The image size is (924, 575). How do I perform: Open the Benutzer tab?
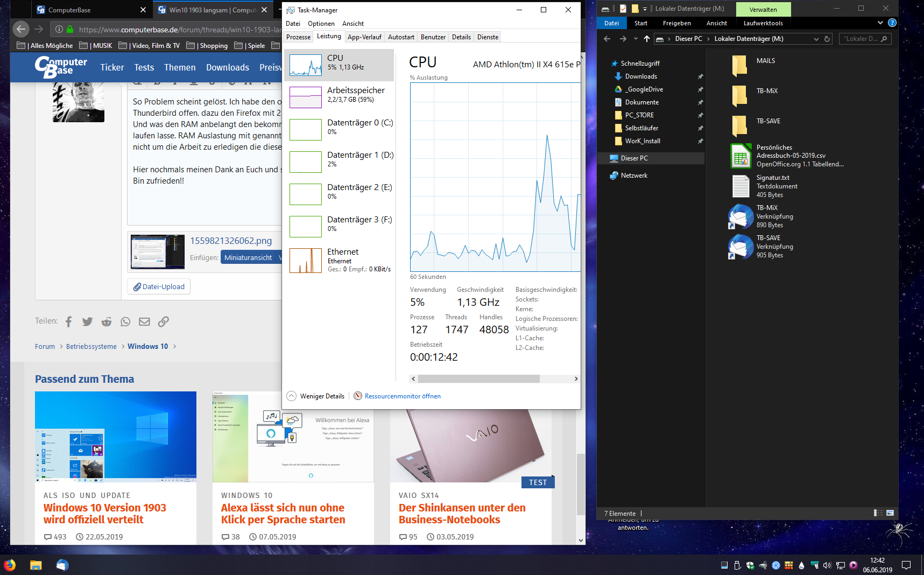click(x=433, y=37)
